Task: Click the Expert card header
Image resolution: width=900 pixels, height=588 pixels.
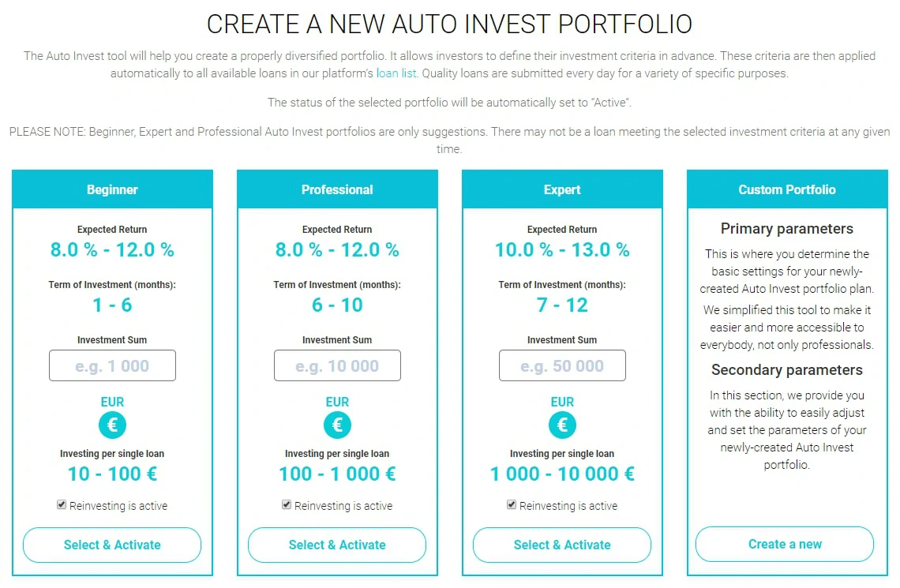Action: 562,189
